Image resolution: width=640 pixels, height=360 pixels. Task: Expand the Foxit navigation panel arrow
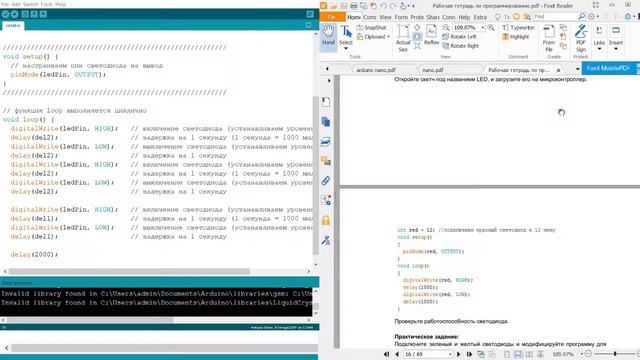coord(329,81)
